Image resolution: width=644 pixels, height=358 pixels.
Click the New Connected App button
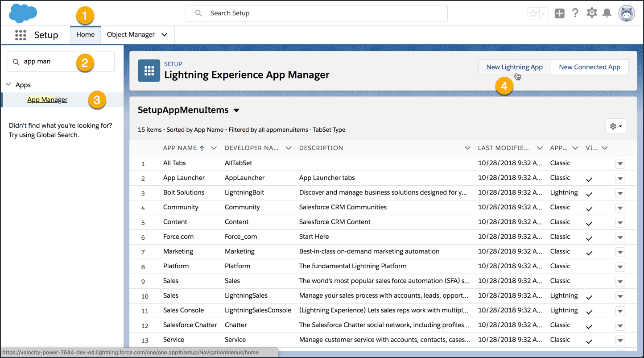590,67
